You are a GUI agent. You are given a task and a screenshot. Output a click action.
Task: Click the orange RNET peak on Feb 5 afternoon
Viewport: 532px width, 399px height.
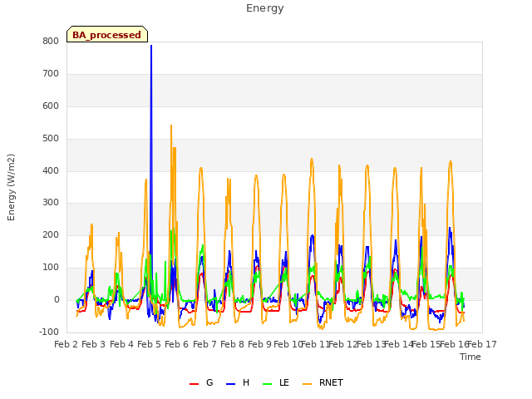click(171, 126)
